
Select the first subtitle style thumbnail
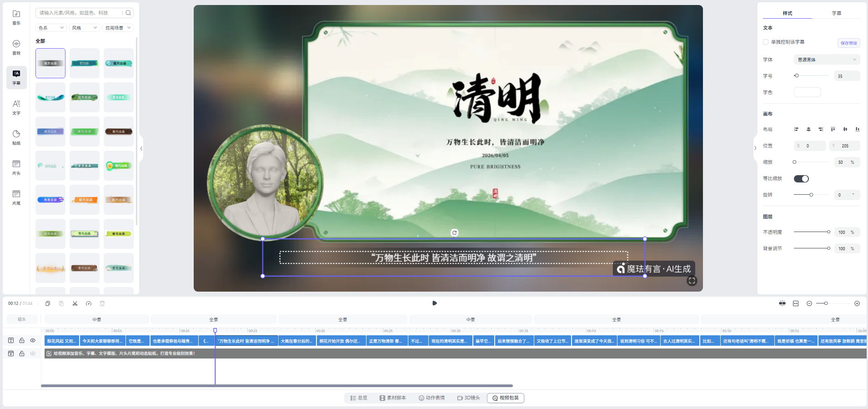pos(50,63)
